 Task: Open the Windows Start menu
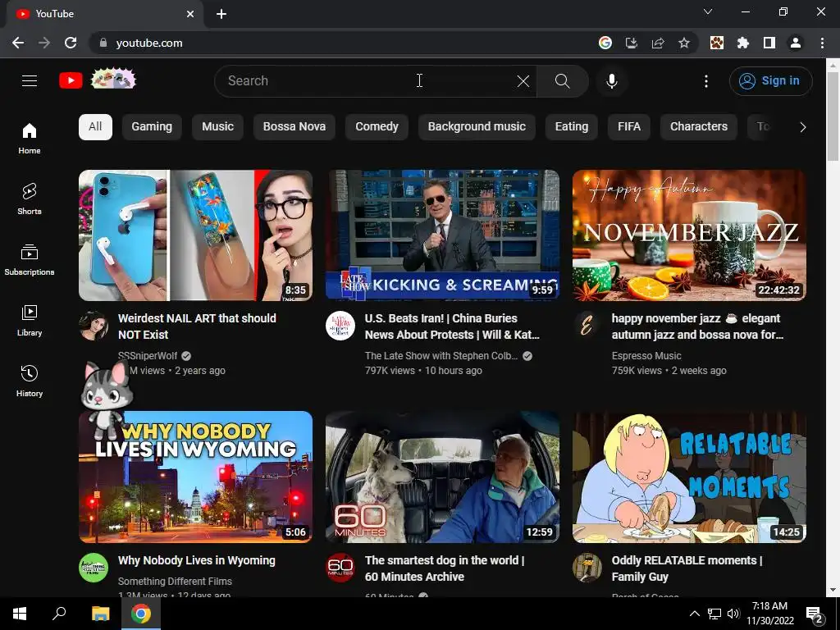(20, 614)
